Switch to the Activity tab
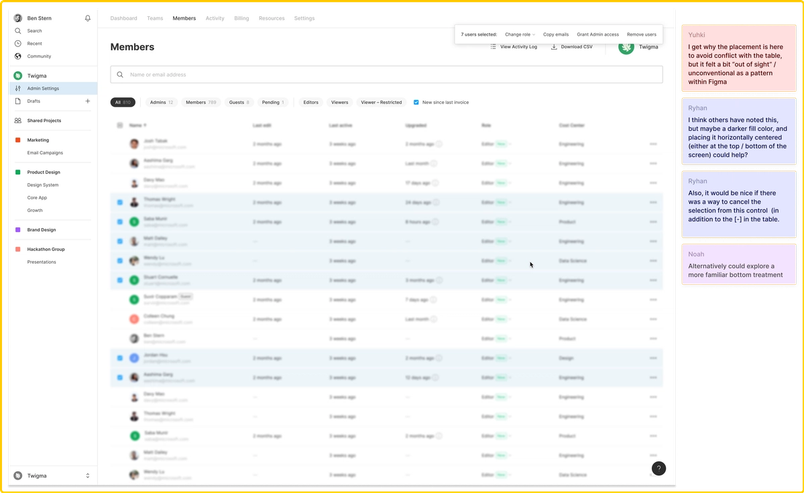This screenshot has height=493, width=804. coord(215,18)
